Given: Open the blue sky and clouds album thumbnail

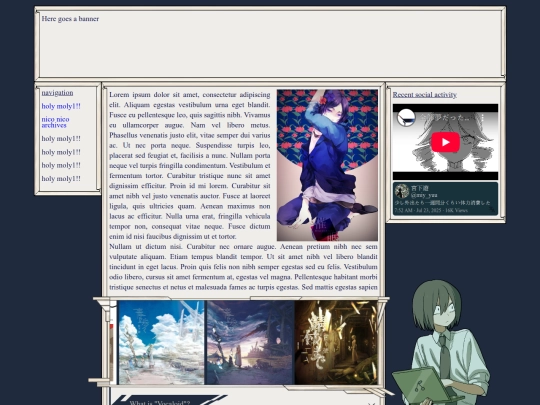Looking at the screenshot, I should pos(161,342).
